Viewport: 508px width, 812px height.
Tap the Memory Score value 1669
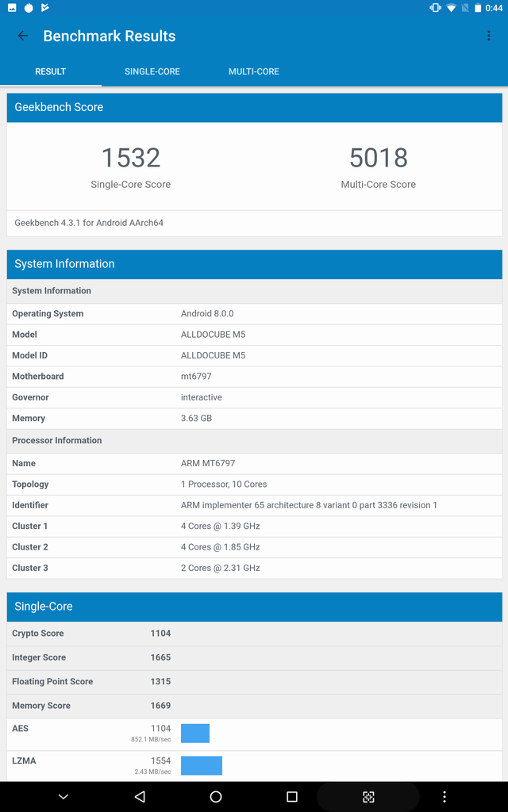pyautogui.click(x=160, y=706)
